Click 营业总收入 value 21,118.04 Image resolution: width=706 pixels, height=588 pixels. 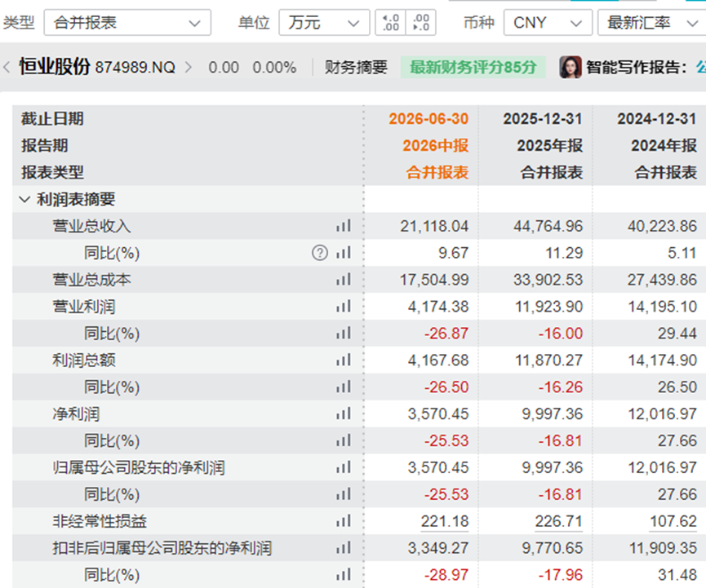(434, 226)
